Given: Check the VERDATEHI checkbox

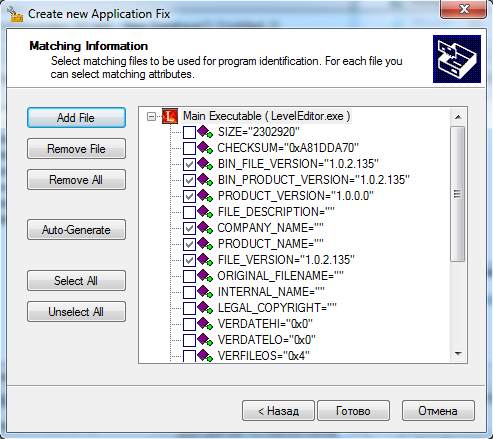Looking at the screenshot, I should click(189, 324).
